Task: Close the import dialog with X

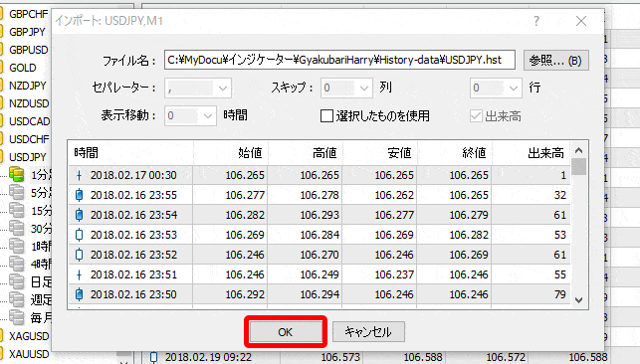Action: (x=581, y=21)
